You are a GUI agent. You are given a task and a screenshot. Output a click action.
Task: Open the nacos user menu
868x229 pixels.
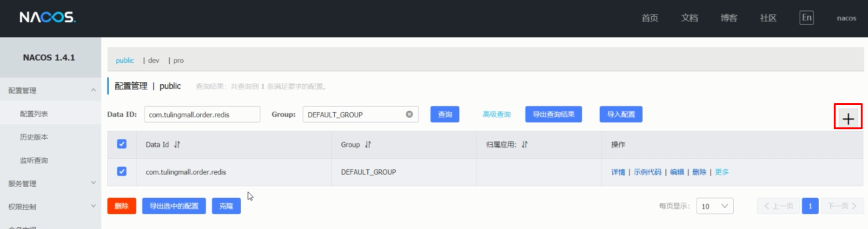[846, 18]
